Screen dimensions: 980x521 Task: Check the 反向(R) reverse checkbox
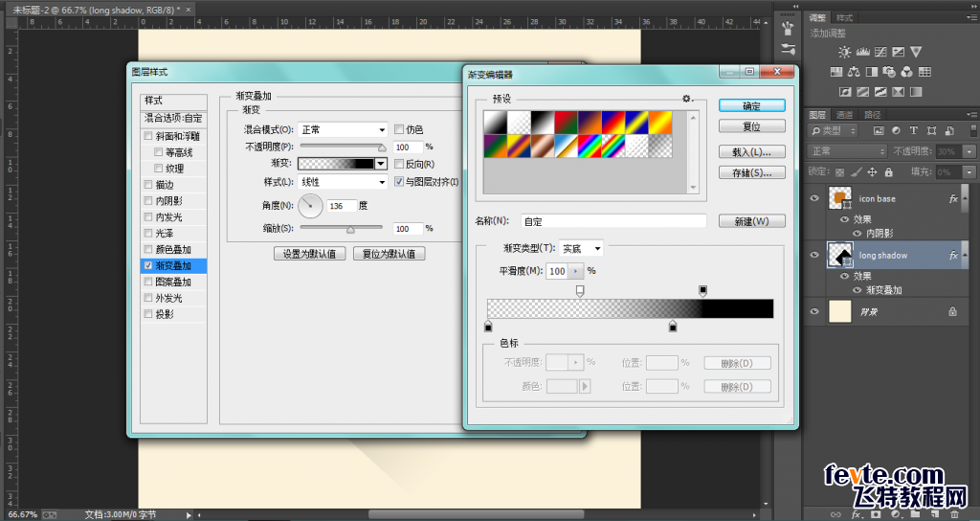point(399,164)
